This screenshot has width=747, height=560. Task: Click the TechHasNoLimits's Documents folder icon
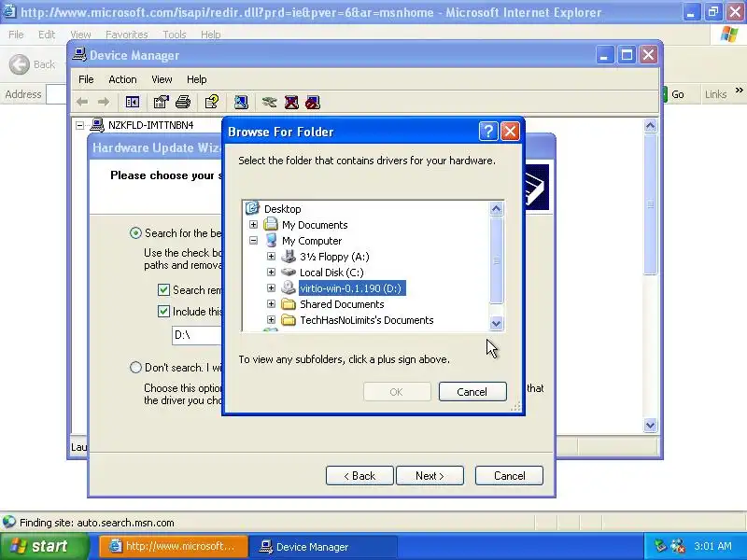click(289, 319)
